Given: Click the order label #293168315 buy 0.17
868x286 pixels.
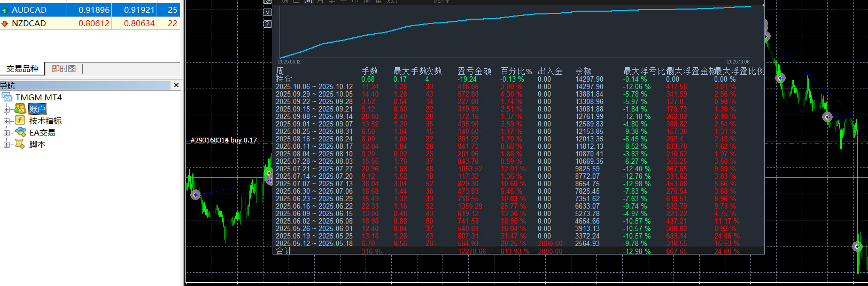Looking at the screenshot, I should click(224, 140).
